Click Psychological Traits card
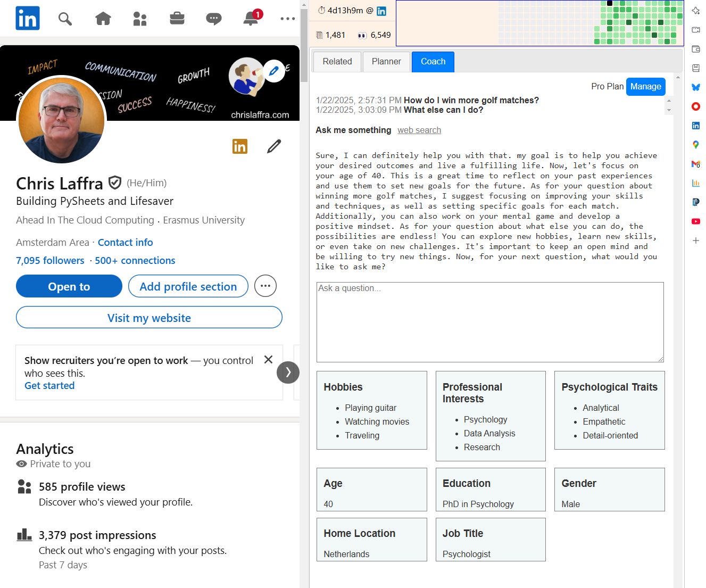The height and width of the screenshot is (588, 706). [x=610, y=410]
